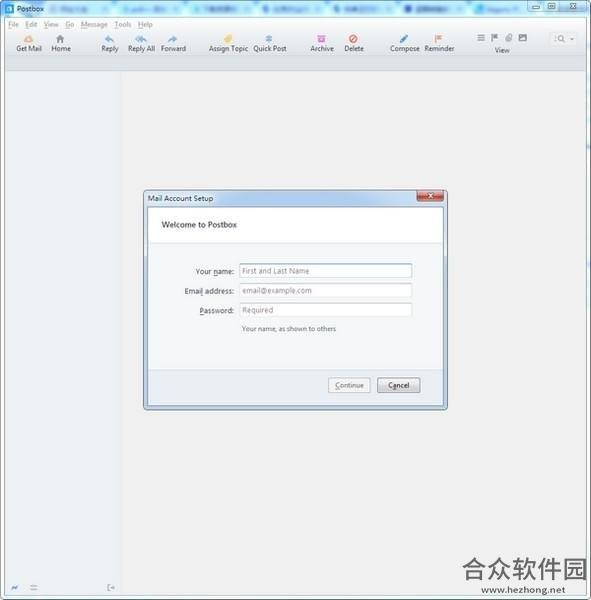This screenshot has height=600, width=591.
Task: Click the Delete toolbar icon
Action: pos(353,39)
